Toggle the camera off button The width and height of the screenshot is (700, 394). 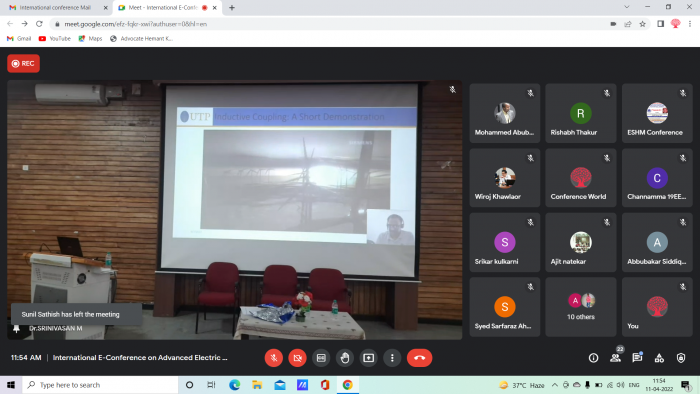[x=297, y=358]
